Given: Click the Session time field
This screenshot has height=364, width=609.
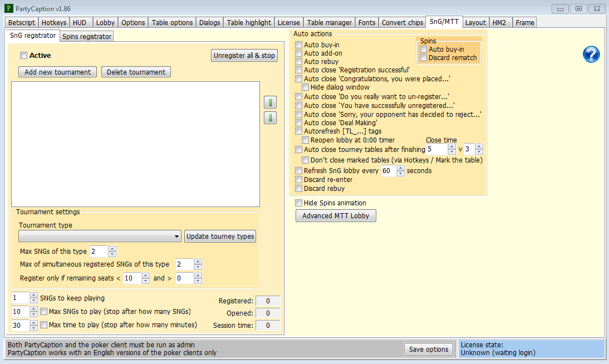Looking at the screenshot, I should 268,326.
